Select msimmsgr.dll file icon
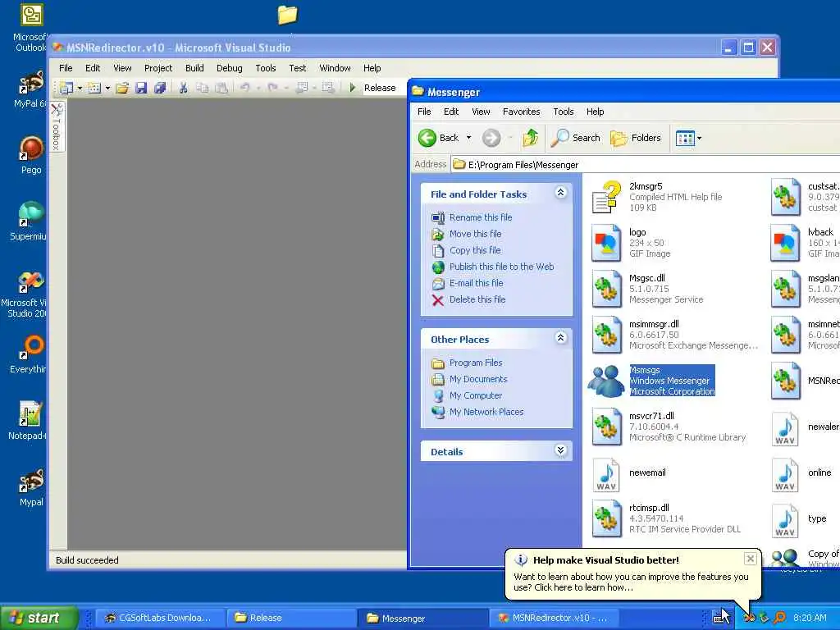 [606, 335]
